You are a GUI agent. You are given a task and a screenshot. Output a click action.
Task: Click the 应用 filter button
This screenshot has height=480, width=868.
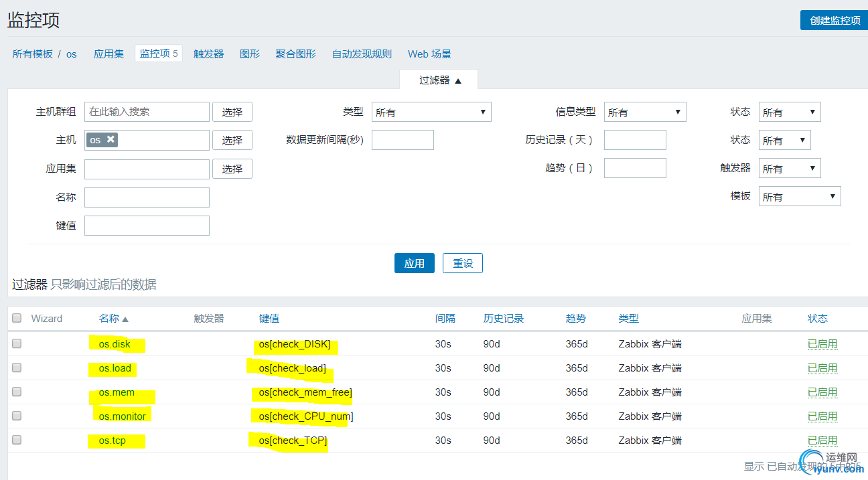[415, 263]
